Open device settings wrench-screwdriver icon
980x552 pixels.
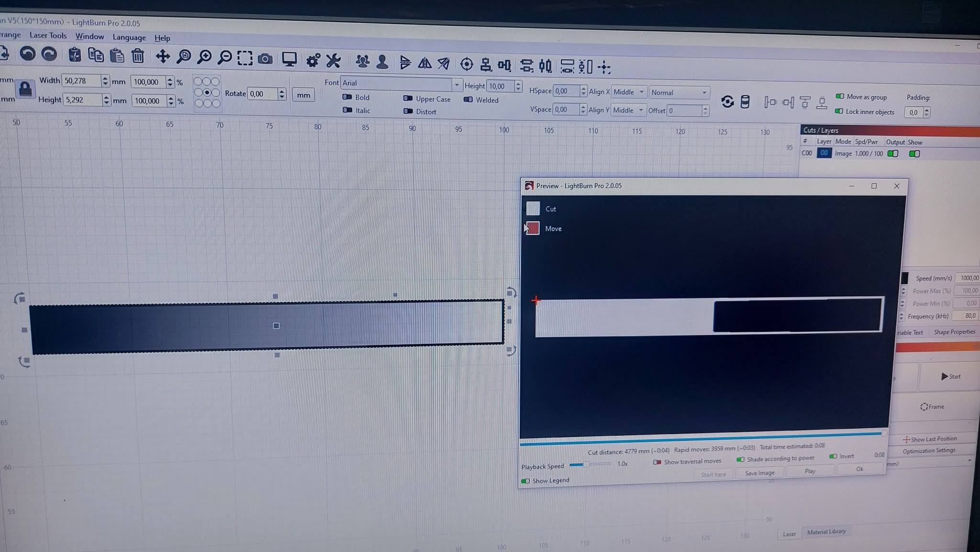tap(333, 61)
